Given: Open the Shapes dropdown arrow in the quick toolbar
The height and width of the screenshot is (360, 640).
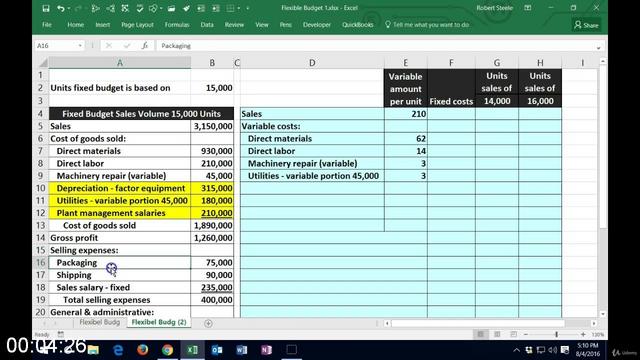Looking at the screenshot, I should (x=161, y=8).
